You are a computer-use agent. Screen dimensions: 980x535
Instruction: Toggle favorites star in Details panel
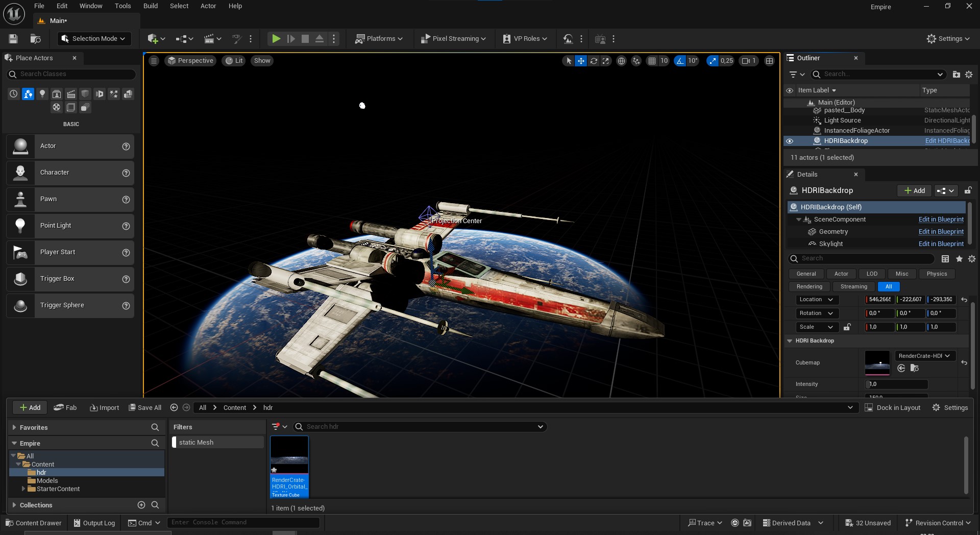tap(959, 259)
